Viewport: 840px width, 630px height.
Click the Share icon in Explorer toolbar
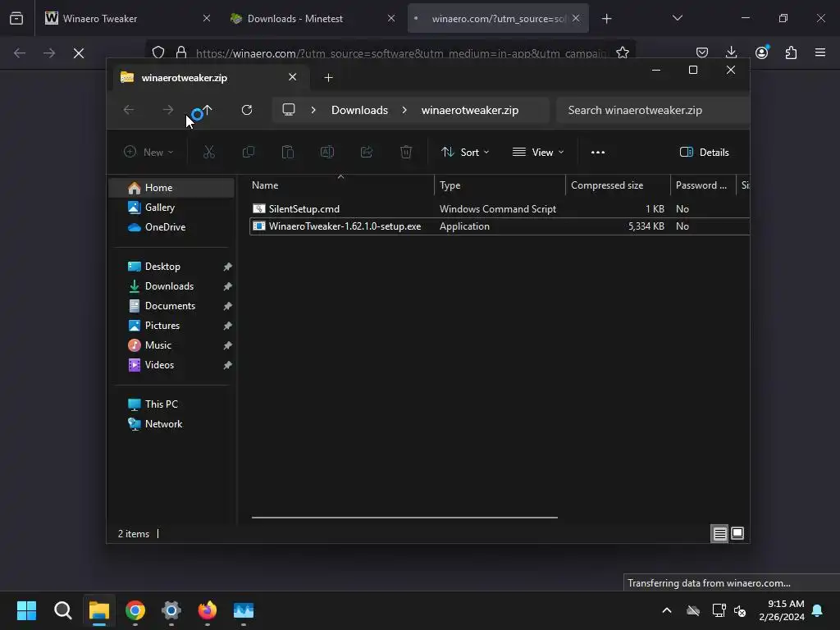(367, 152)
